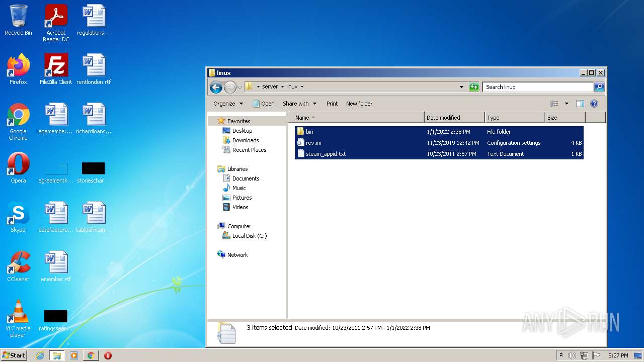Show hidden system tray icons
Image resolution: width=644 pixels, height=362 pixels.
tap(561, 355)
